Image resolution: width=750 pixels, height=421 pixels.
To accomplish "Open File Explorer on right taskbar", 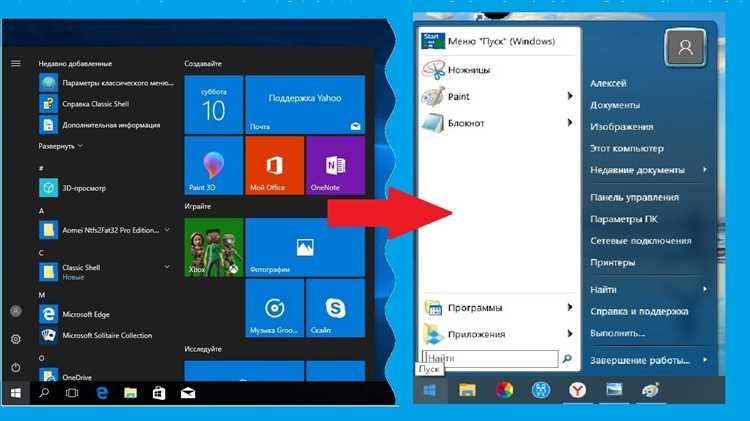I will (x=467, y=390).
